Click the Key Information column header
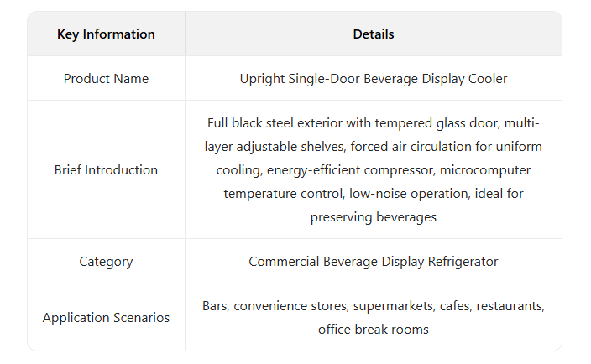This screenshot has height=364, width=591. click(106, 34)
